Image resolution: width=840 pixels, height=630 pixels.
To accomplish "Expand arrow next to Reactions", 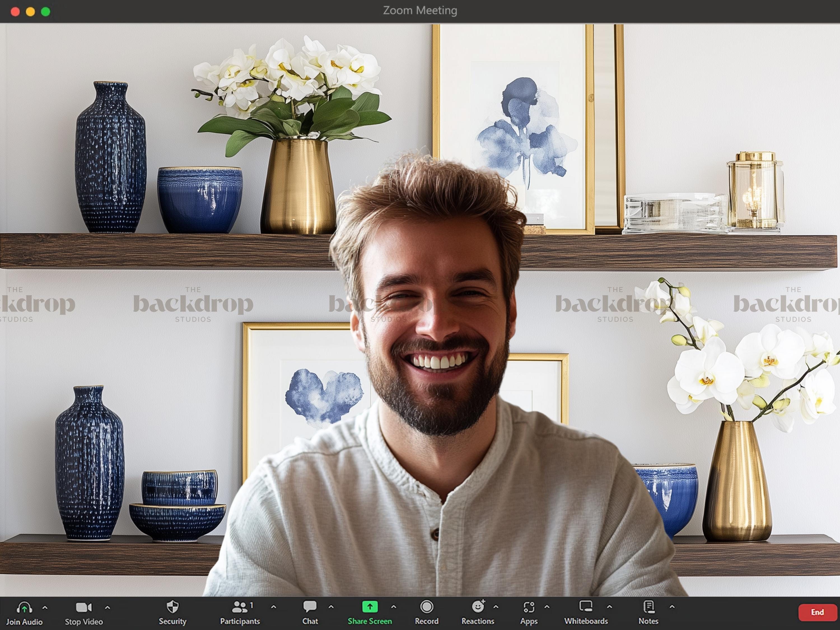I will [496, 607].
